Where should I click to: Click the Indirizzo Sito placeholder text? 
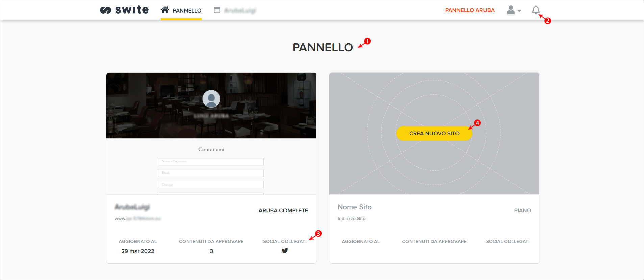(x=351, y=219)
